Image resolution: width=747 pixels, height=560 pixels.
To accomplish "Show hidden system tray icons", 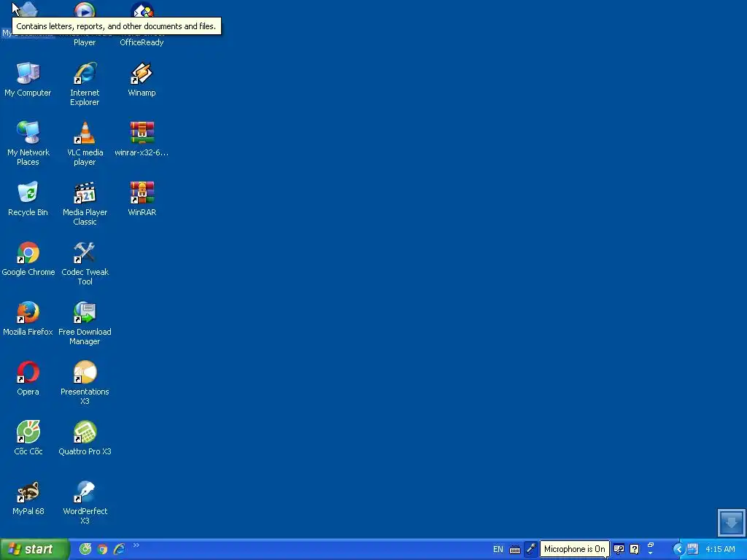I will coord(679,549).
